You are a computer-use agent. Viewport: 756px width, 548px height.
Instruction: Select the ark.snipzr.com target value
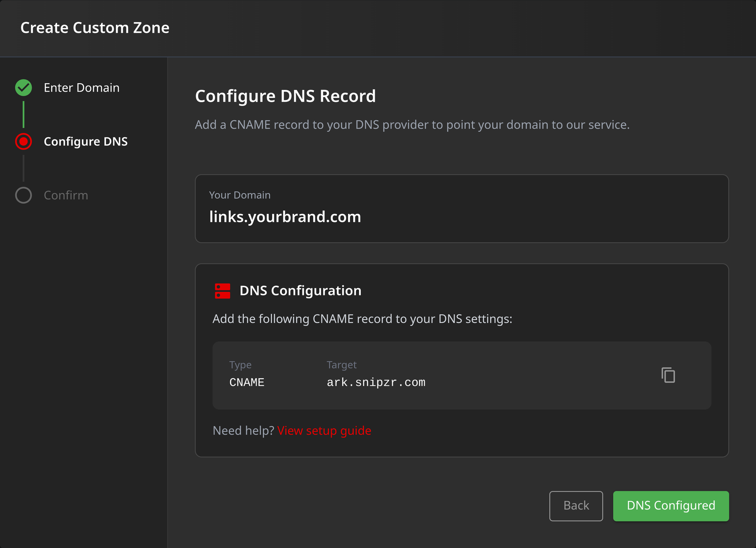[376, 382]
